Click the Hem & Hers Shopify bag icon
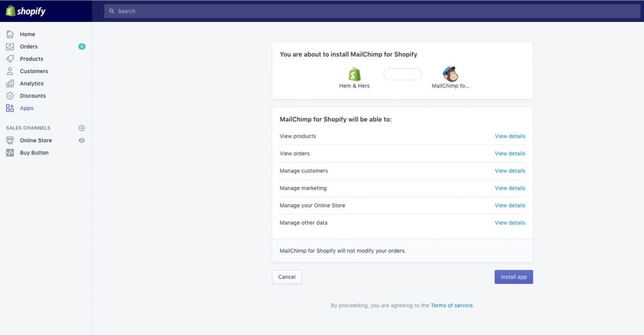The height and width of the screenshot is (335, 644). point(355,74)
